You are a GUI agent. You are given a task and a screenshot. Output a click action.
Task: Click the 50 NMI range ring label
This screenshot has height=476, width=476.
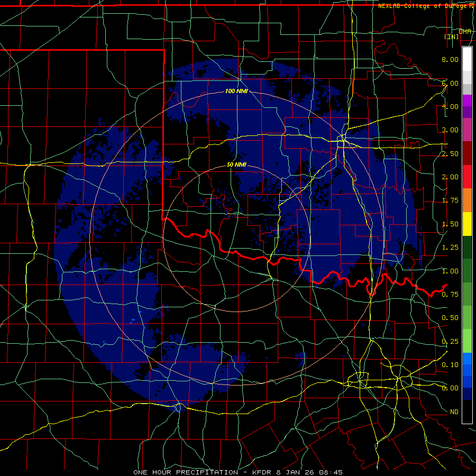pyautogui.click(x=236, y=165)
